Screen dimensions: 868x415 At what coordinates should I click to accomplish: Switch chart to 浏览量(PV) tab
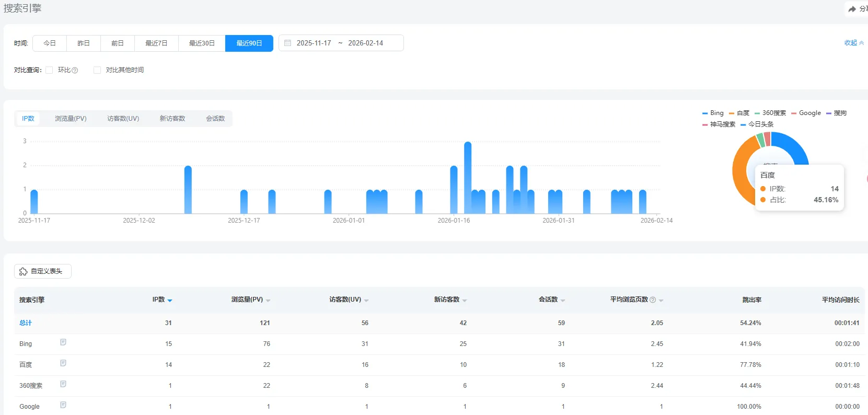point(71,119)
